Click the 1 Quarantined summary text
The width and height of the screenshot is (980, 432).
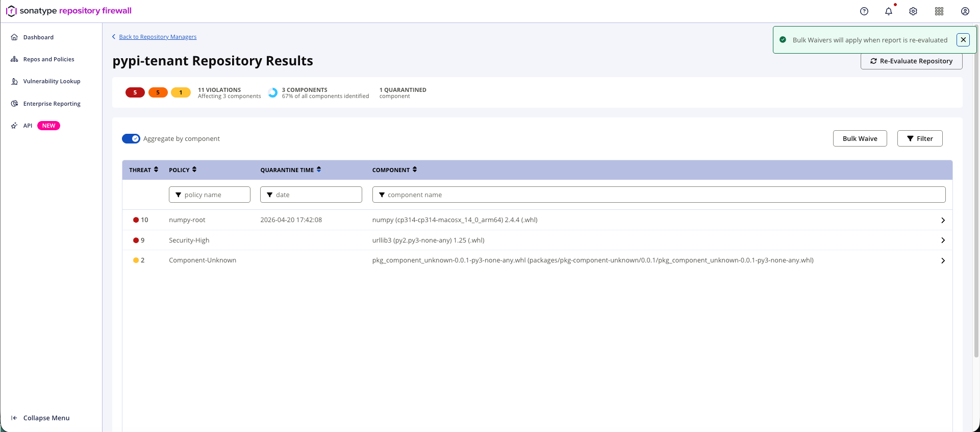point(403,90)
